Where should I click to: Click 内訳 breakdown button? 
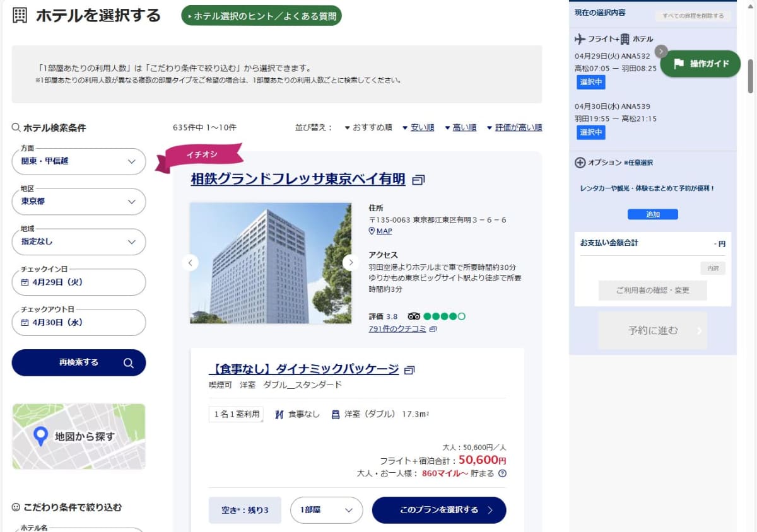pos(713,268)
